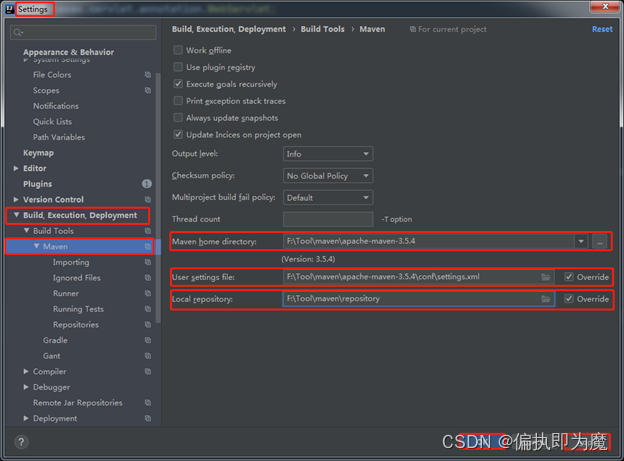Enable the Use plugin registry checkbox
Screen dimensions: 624x461
[x=178, y=67]
